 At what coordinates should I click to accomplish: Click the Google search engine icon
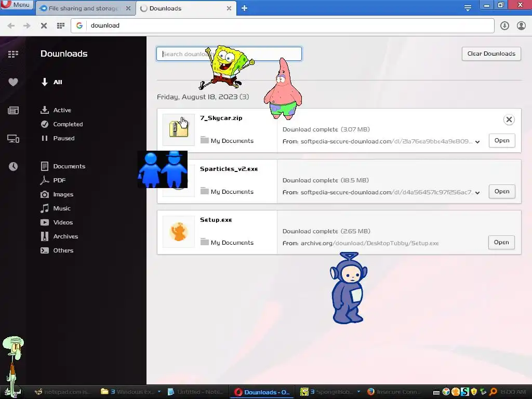[79, 25]
